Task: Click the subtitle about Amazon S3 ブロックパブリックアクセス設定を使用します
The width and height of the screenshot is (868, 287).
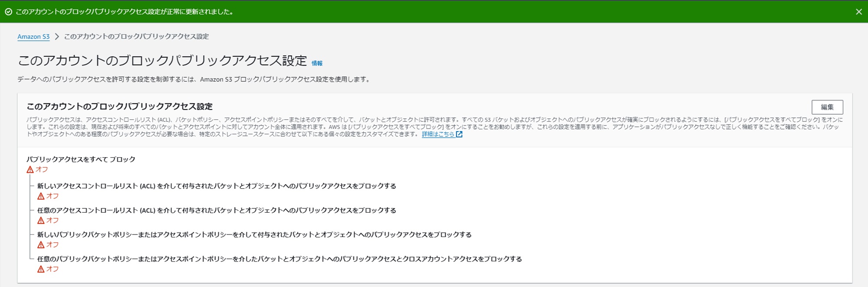Action: (x=194, y=79)
